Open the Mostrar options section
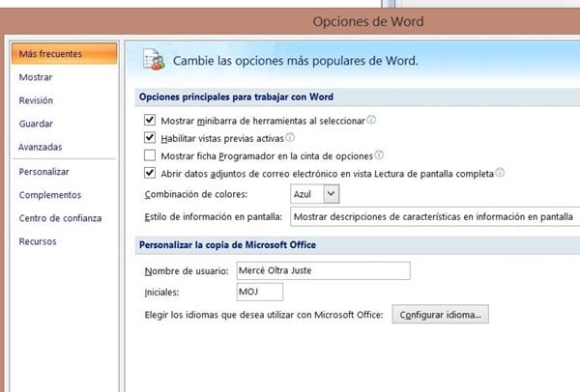The width and height of the screenshot is (580, 392). coord(36,77)
